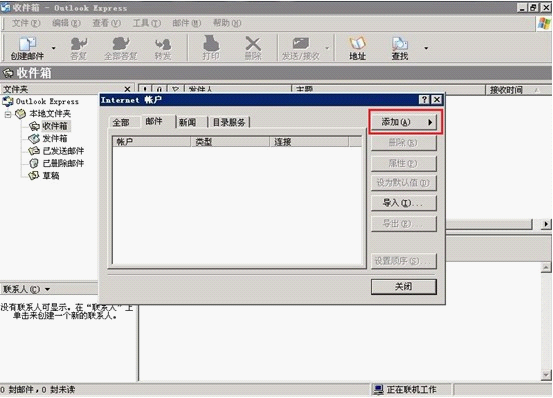Switch to the Mail (邮件) tab
553x398 pixels.
click(x=154, y=121)
